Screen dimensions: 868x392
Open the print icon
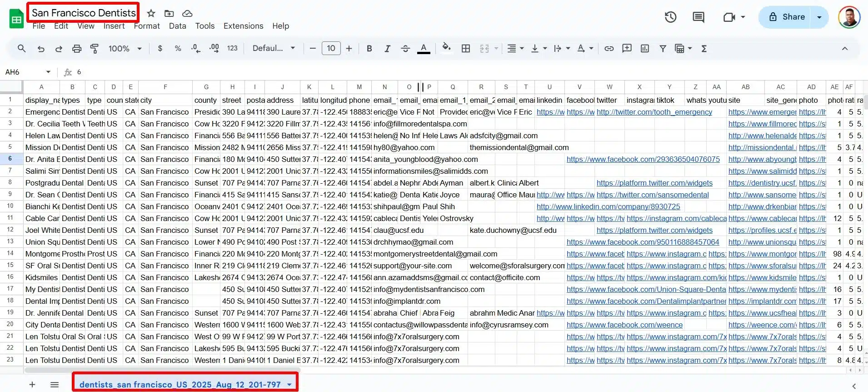pos(77,49)
